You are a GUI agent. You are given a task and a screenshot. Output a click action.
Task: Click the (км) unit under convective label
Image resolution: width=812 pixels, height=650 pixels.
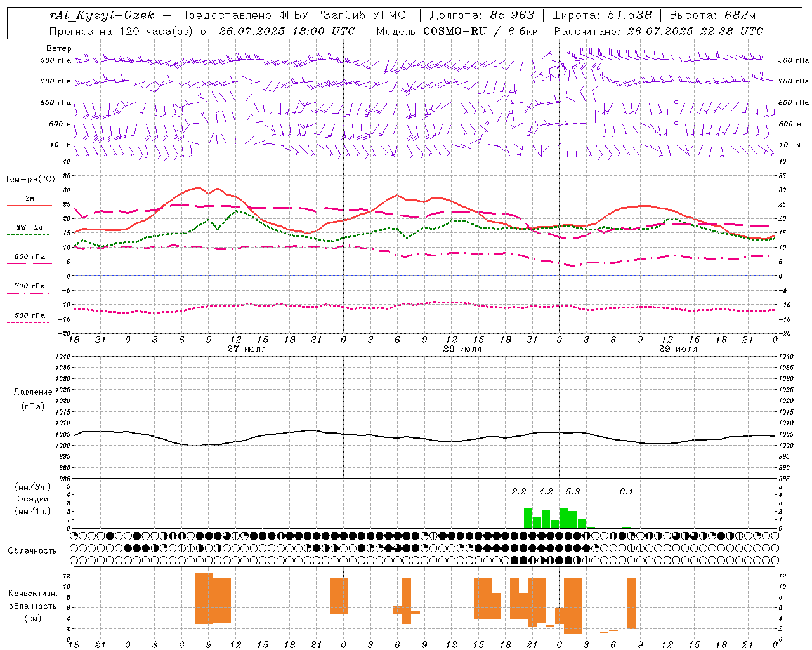point(32,618)
